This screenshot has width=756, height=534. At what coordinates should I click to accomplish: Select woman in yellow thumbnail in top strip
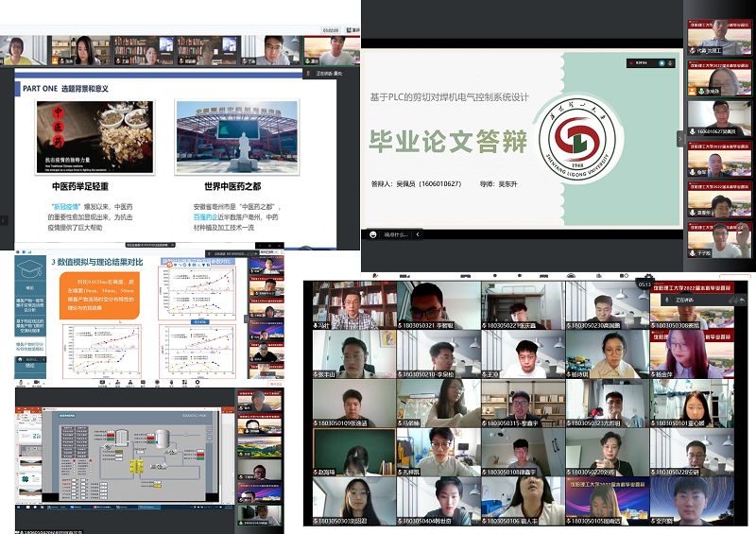[23, 50]
